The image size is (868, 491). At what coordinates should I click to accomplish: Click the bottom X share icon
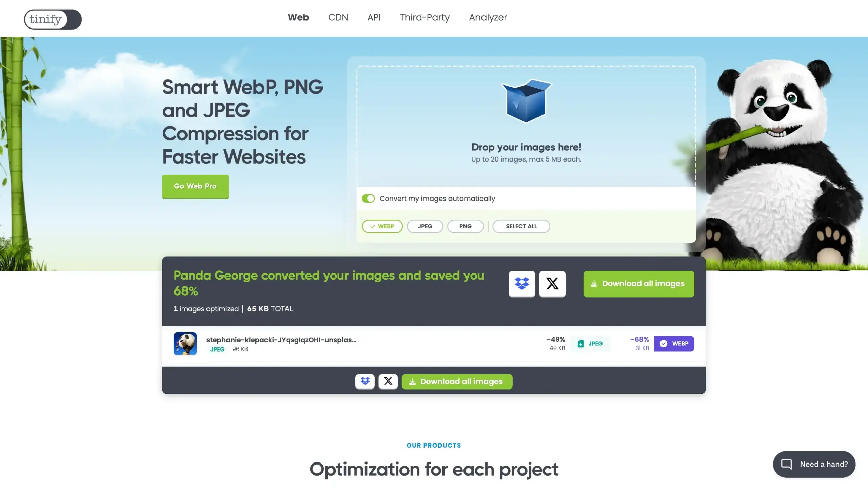(388, 381)
